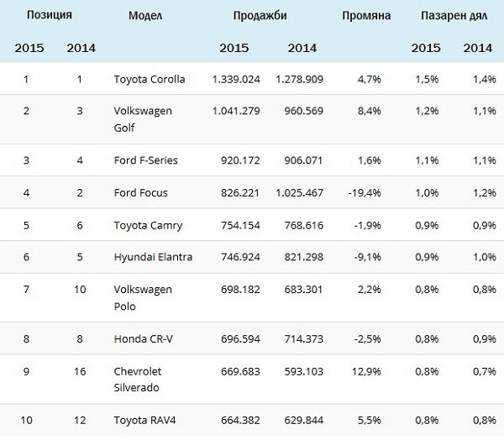The image size is (504, 440).
Task: Select the 12,9% change value
Action: pos(368,370)
